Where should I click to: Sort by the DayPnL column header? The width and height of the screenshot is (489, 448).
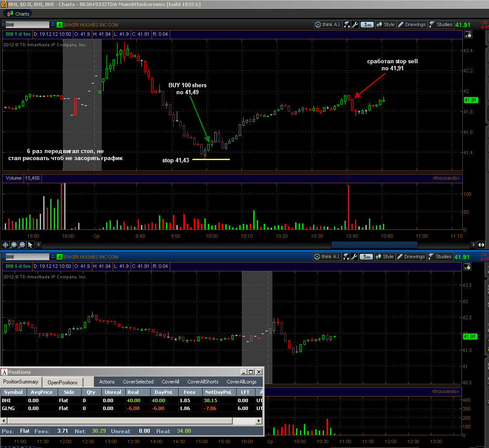(163, 392)
